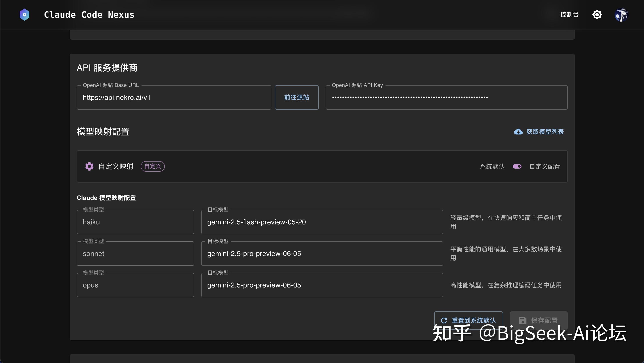The height and width of the screenshot is (363, 644).
Task: Click the 自定义映射 label text
Action: 116,166
